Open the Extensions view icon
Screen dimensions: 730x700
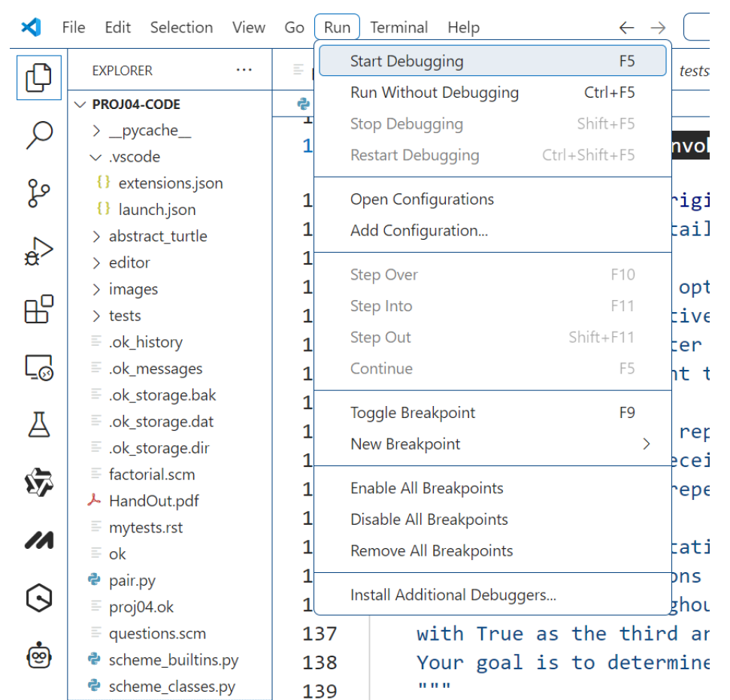[x=39, y=309]
